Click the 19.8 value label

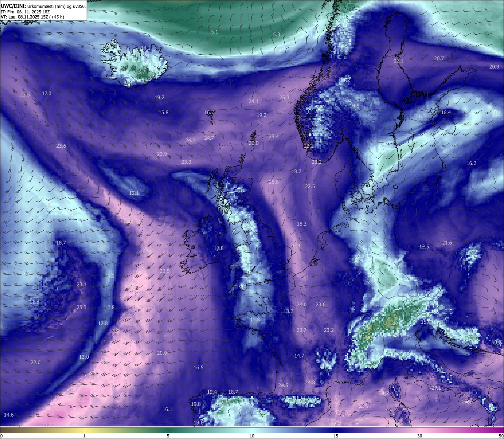[196, 404]
